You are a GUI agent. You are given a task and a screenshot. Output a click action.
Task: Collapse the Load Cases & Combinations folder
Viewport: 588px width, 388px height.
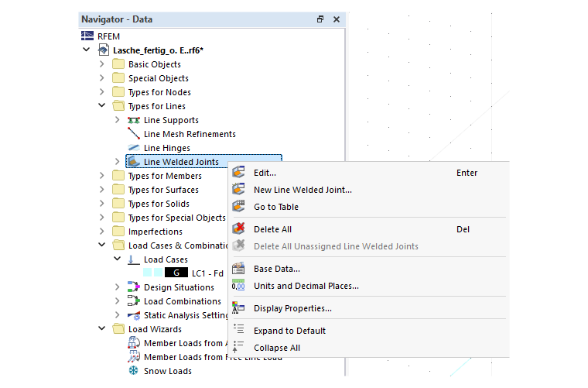pos(101,245)
